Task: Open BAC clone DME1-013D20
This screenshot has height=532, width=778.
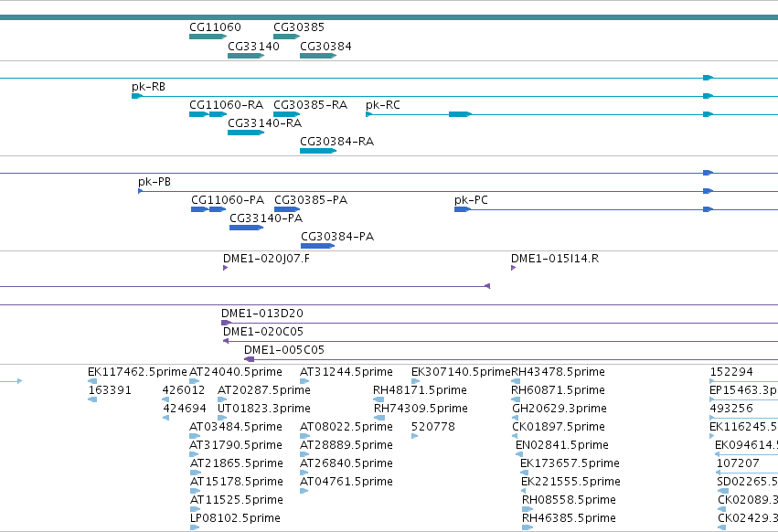Action: click(500, 323)
